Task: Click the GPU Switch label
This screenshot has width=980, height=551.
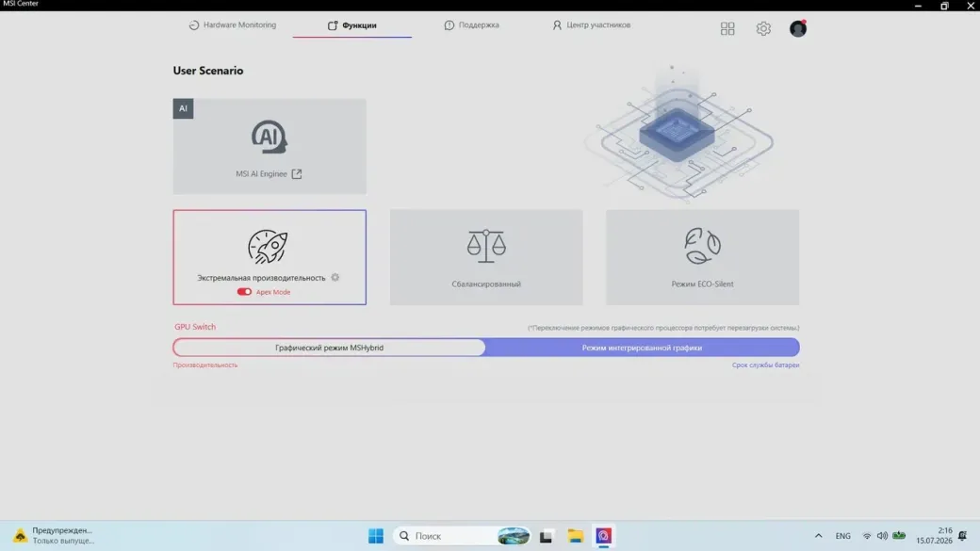Action: 195,327
